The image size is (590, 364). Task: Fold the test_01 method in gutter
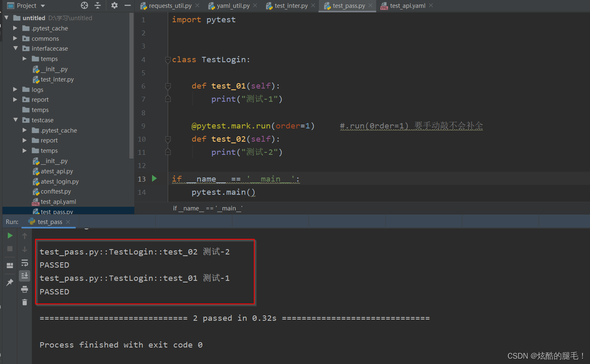[168, 86]
